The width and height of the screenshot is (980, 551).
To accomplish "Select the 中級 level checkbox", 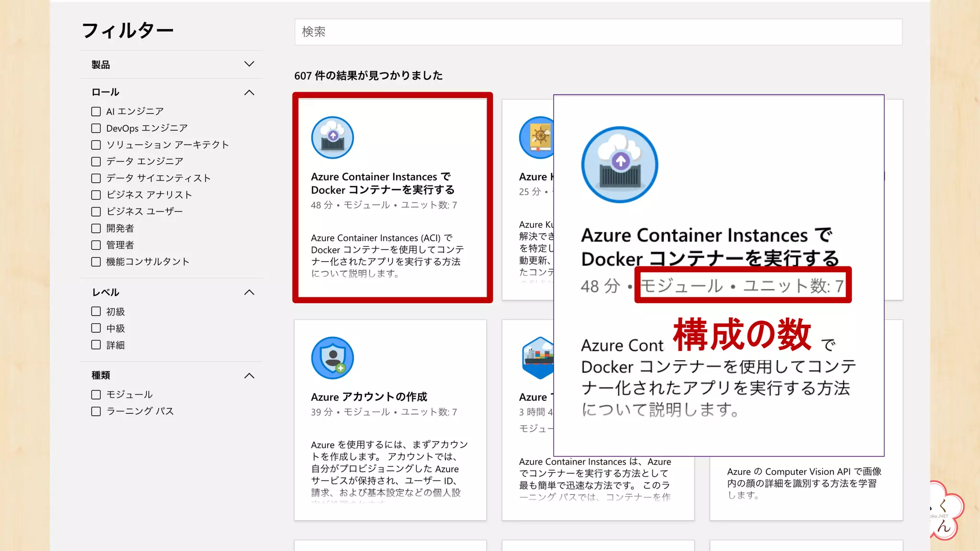I will point(96,328).
